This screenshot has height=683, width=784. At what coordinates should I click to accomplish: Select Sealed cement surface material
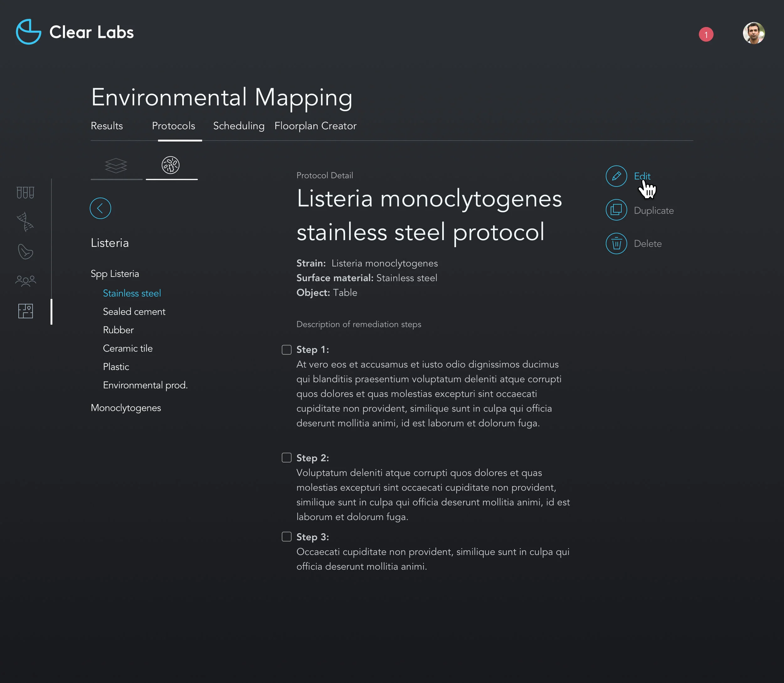tap(134, 312)
